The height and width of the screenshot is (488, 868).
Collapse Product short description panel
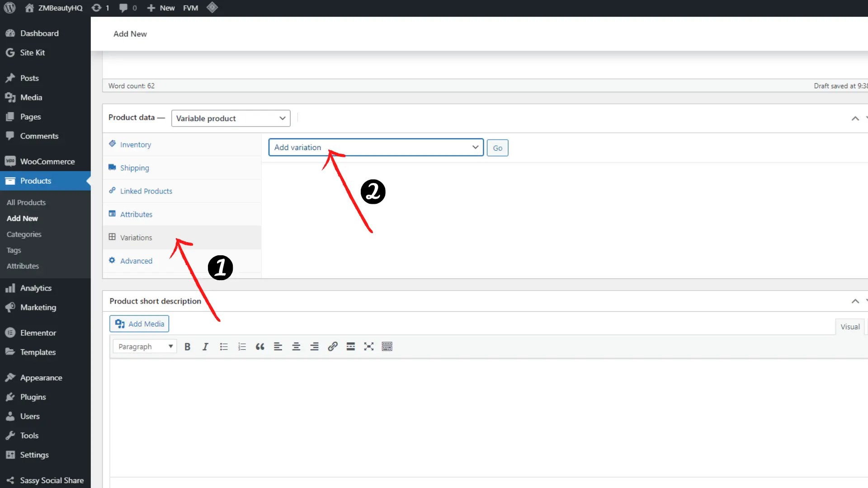point(855,301)
